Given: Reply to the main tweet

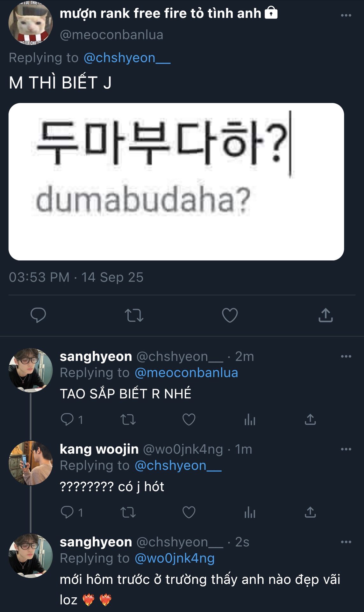Looking at the screenshot, I should (38, 315).
